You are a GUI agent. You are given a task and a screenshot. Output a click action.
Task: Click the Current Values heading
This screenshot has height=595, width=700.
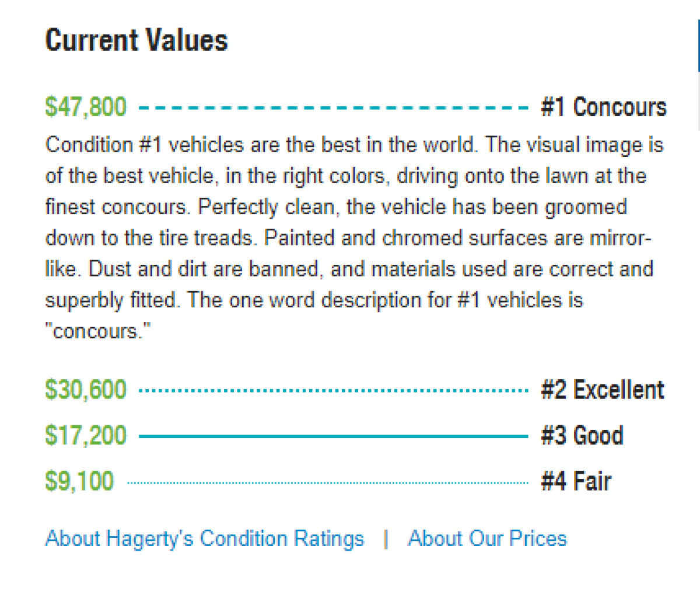[136, 40]
